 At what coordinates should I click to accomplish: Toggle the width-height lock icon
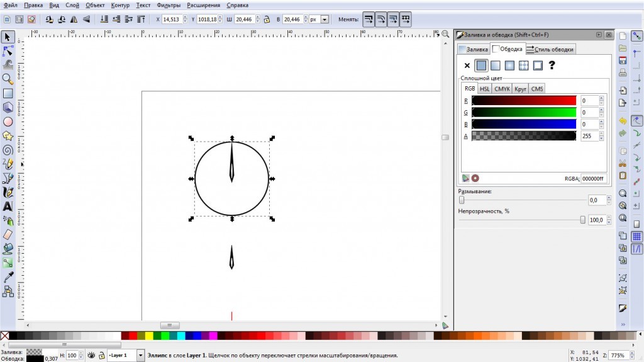(x=267, y=20)
